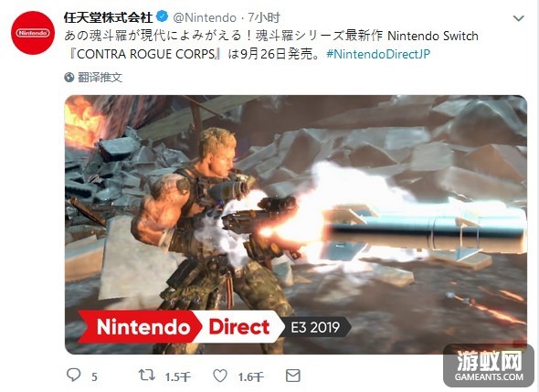
Task: Share tweet via envelope message icon
Action: pyautogui.click(x=293, y=376)
